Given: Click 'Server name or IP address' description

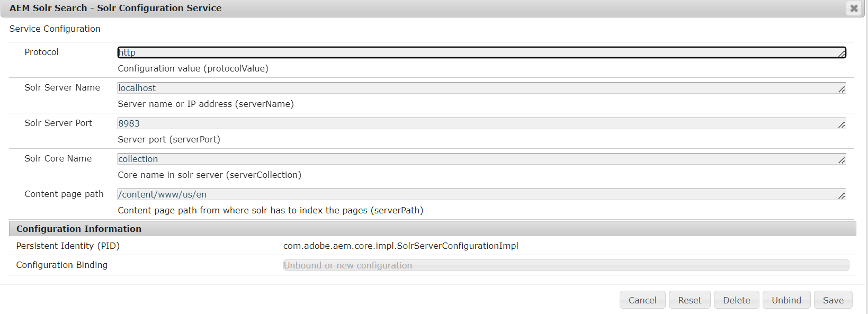Looking at the screenshot, I should pos(206,104).
